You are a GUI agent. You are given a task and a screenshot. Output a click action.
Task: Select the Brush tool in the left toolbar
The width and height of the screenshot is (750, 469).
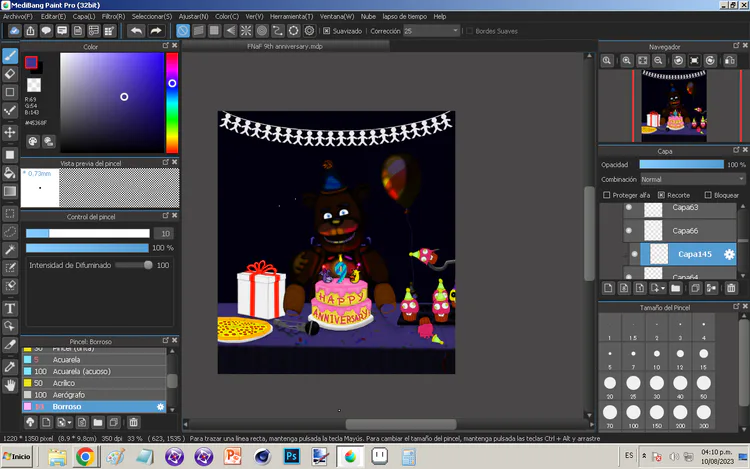coord(10,56)
